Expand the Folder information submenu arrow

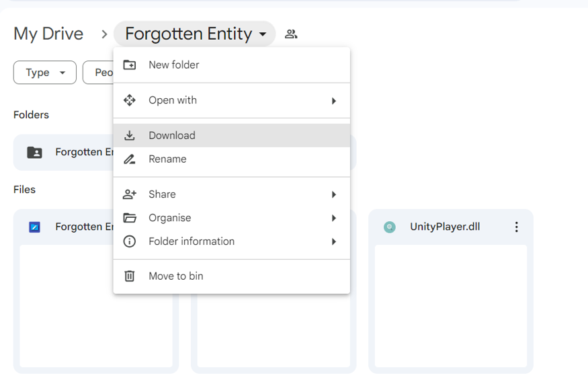[x=334, y=242]
